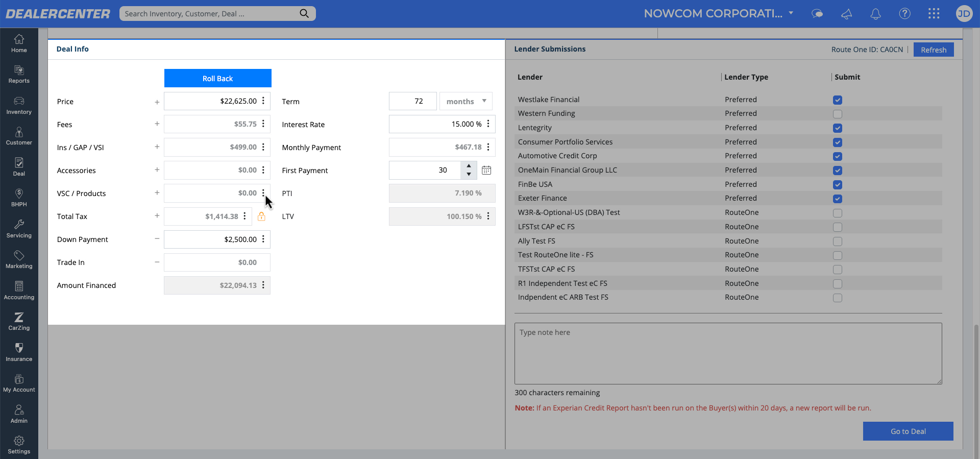Image resolution: width=980 pixels, height=459 pixels.
Task: Open Inventory in the sidebar
Action: (19, 105)
